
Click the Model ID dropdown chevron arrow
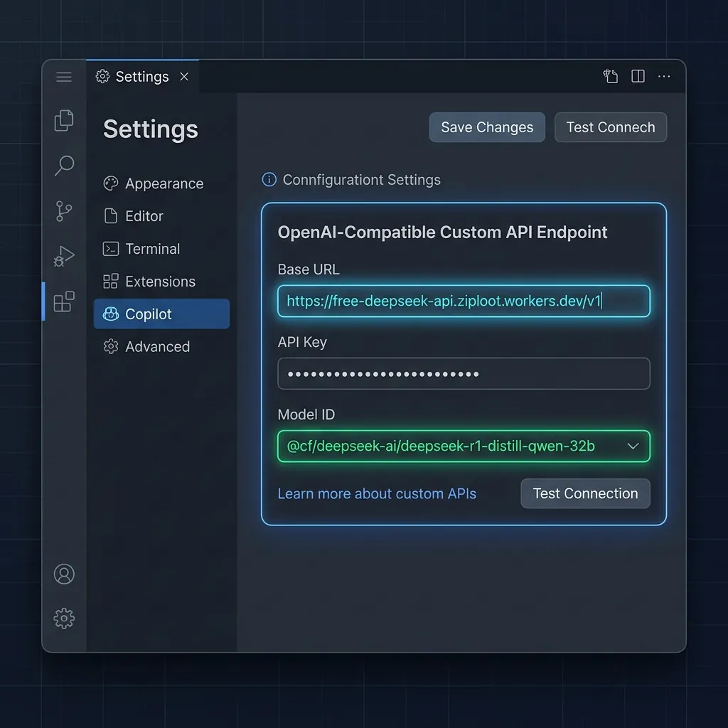pos(633,446)
